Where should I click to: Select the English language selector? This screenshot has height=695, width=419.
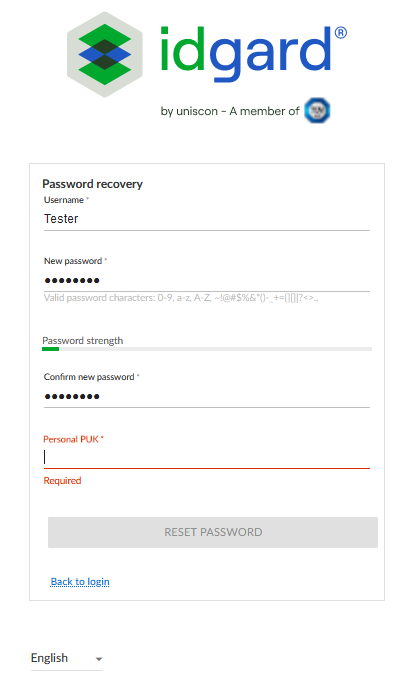(x=67, y=658)
